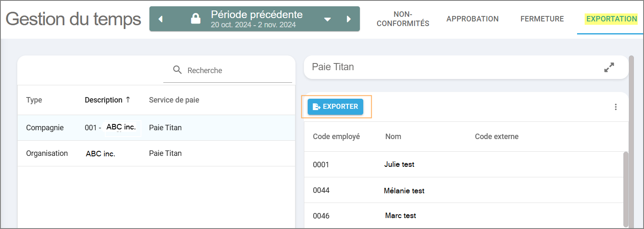Sort by Description column arrow

(x=128, y=100)
